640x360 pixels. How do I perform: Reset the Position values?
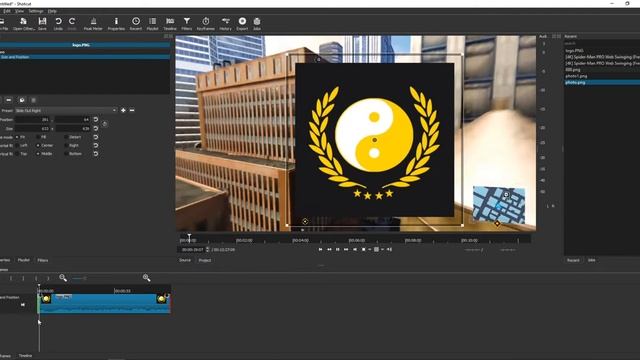point(96,119)
